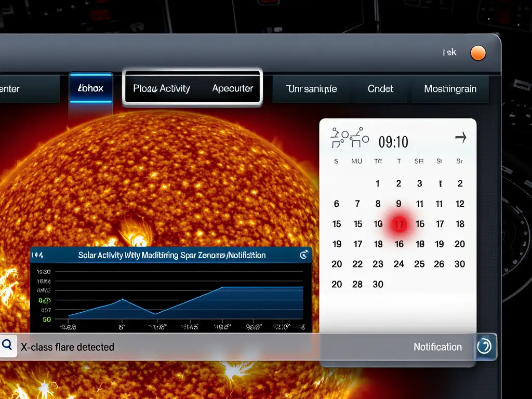Switch to the Mostringrain tab
This screenshot has height=399, width=532.
pyautogui.click(x=450, y=89)
